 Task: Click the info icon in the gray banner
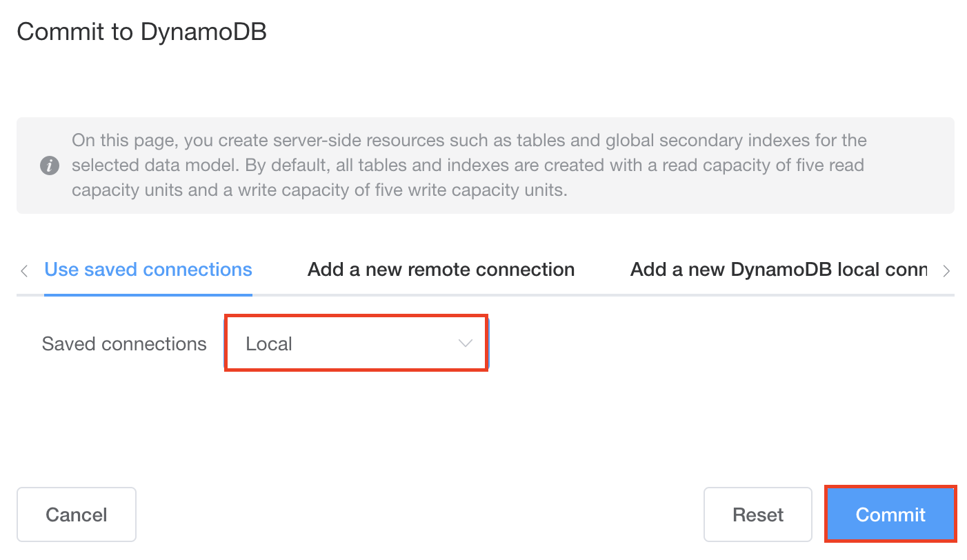(49, 166)
